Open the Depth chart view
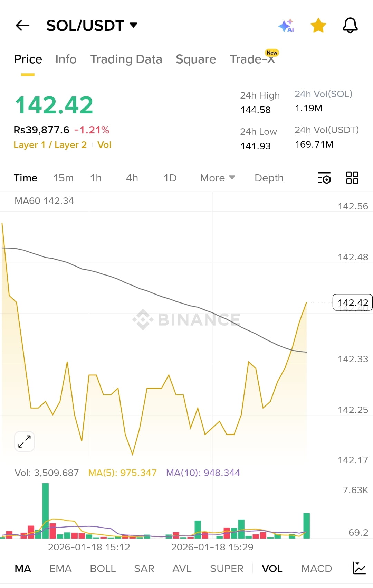The height and width of the screenshot is (588, 373). pos(269,178)
